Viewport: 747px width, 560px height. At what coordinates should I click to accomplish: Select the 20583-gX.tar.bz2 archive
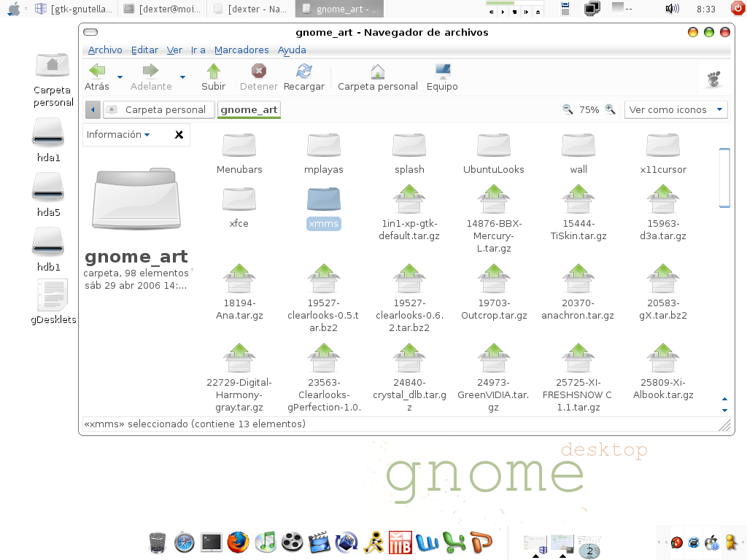coord(663,292)
